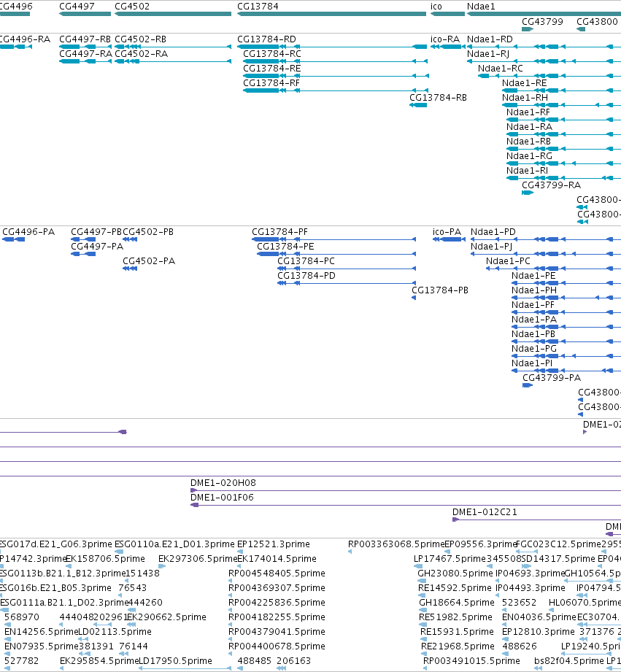Select the CG4502 gene label

click(132, 7)
